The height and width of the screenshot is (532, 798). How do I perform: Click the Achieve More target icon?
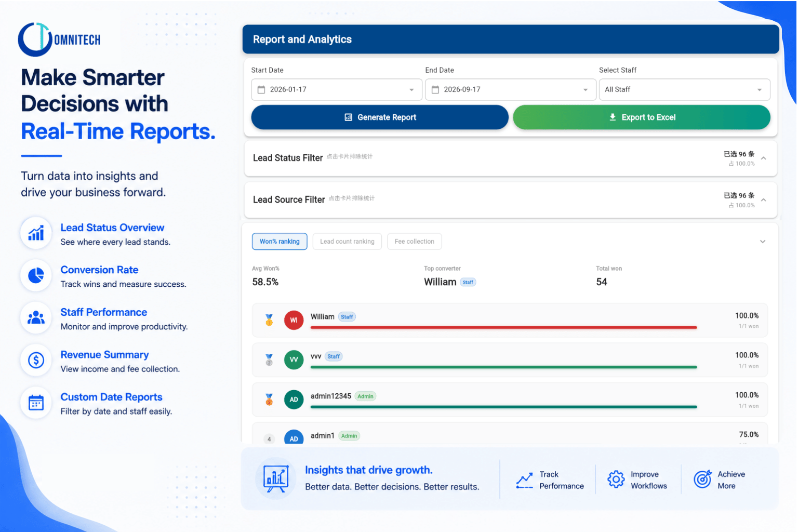point(702,479)
